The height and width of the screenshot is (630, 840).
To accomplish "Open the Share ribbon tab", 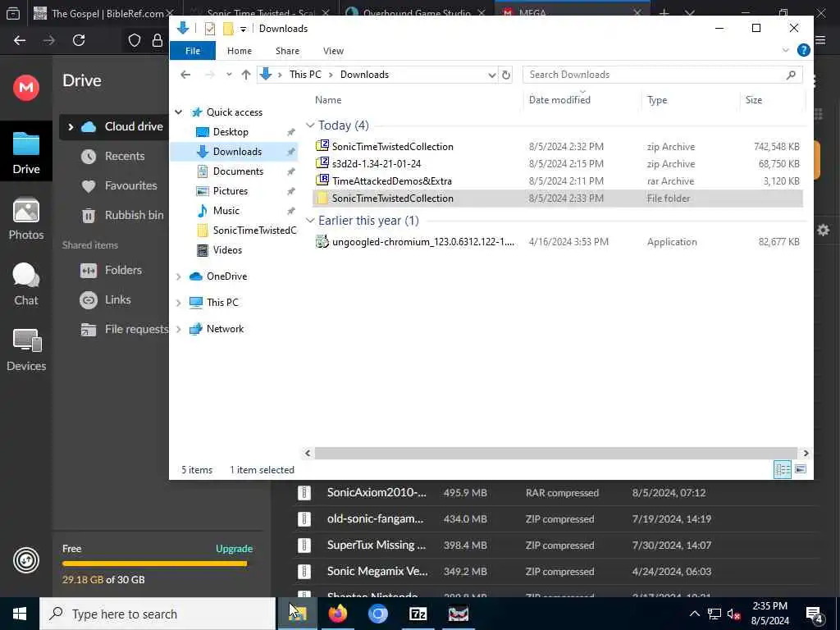I will (287, 51).
